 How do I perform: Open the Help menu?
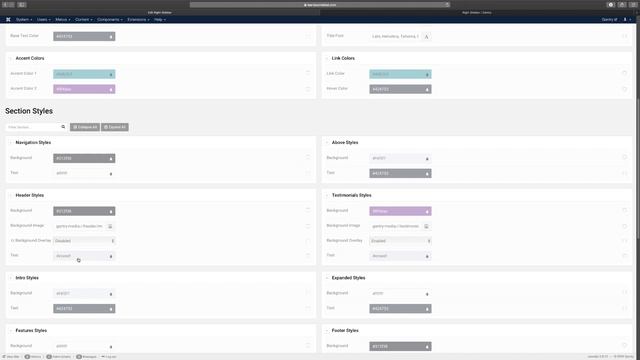(x=160, y=19)
